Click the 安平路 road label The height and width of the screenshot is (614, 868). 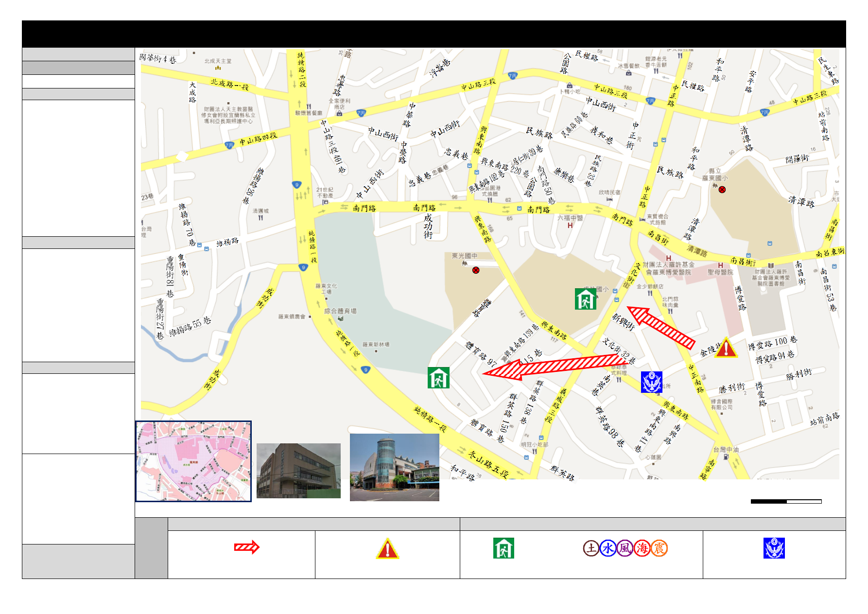coord(751,82)
